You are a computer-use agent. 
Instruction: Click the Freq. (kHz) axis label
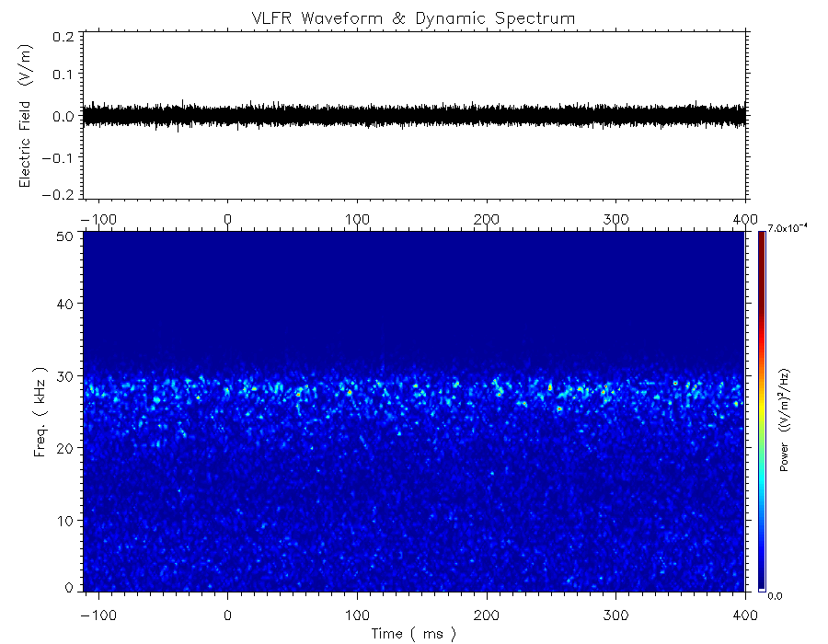(40, 413)
